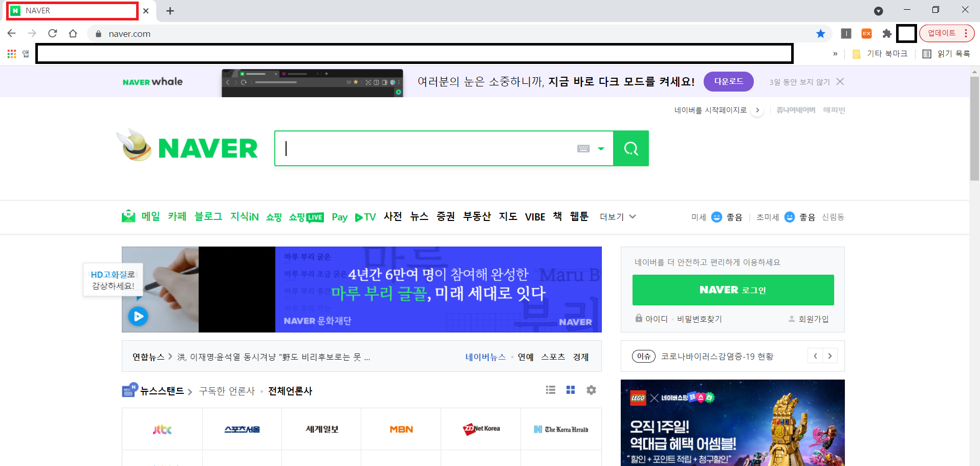Screen dimensions: 980x466
Task: Enable grid view for 뉴스스탠드
Action: click(x=570, y=390)
